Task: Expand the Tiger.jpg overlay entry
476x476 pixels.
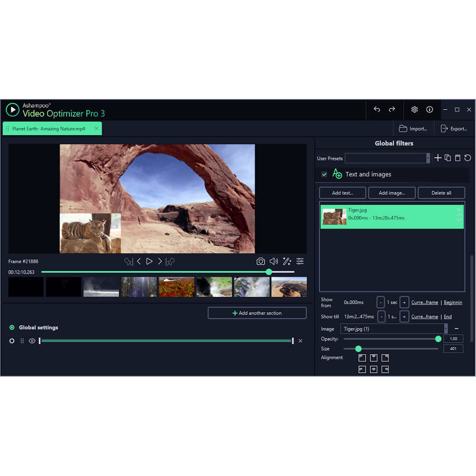Action: [459, 219]
